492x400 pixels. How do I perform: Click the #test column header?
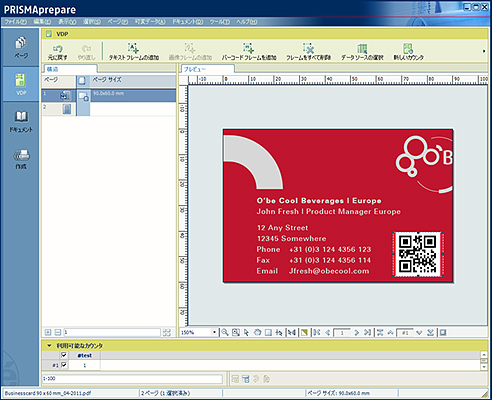tap(84, 355)
